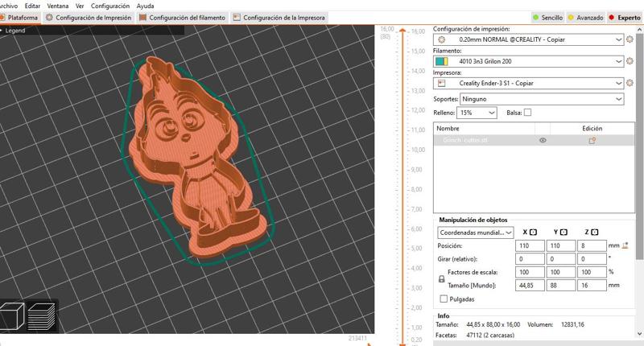Click the Z axis reset icon
The image size is (644, 346).
(x=595, y=233)
